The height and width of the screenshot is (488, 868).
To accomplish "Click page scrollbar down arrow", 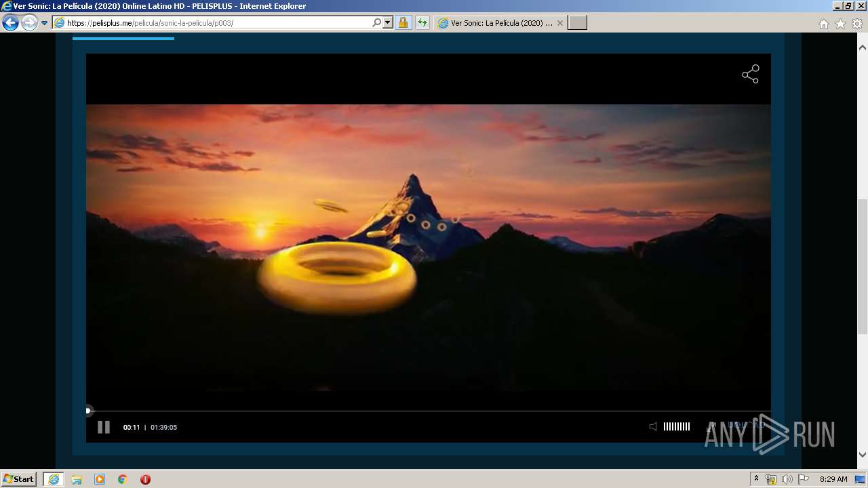I will click(863, 455).
